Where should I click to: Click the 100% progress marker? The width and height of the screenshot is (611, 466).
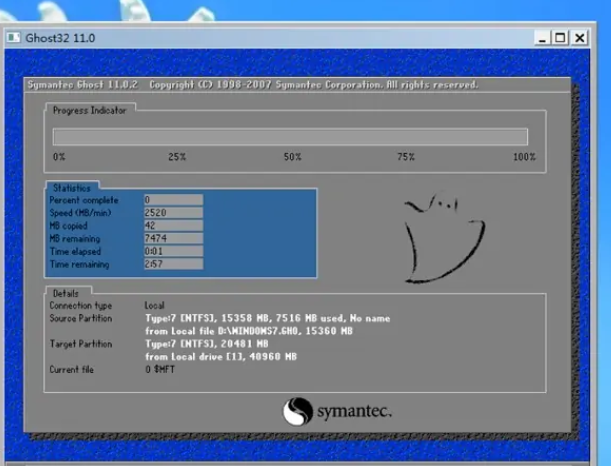pos(524,157)
